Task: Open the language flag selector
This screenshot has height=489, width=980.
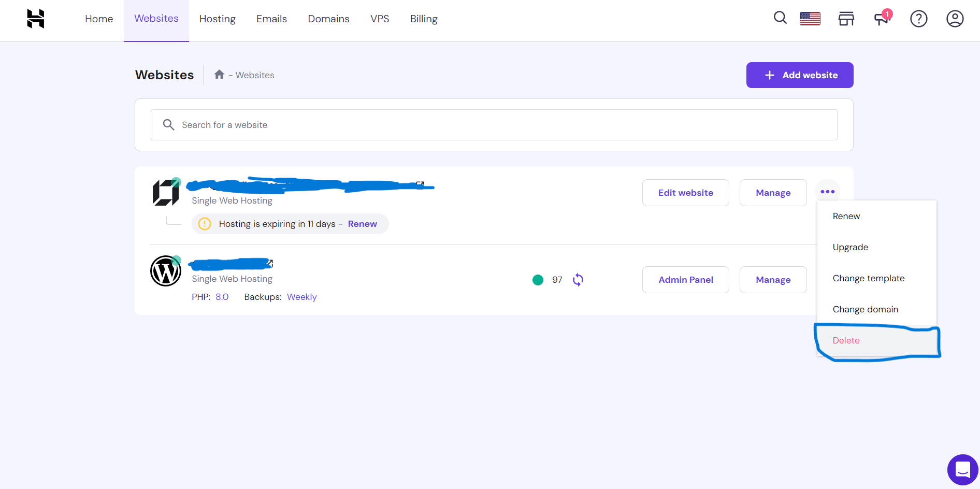Action: point(810,18)
